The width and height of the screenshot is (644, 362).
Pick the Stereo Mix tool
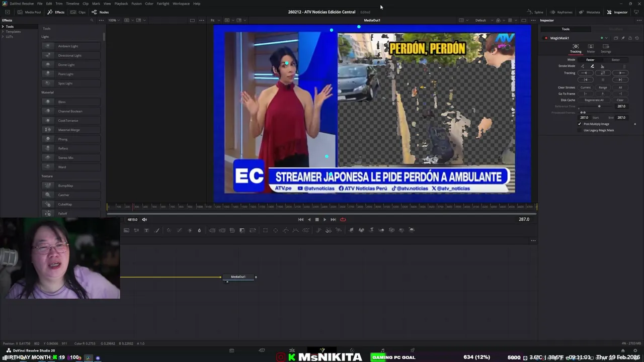[71, 158]
